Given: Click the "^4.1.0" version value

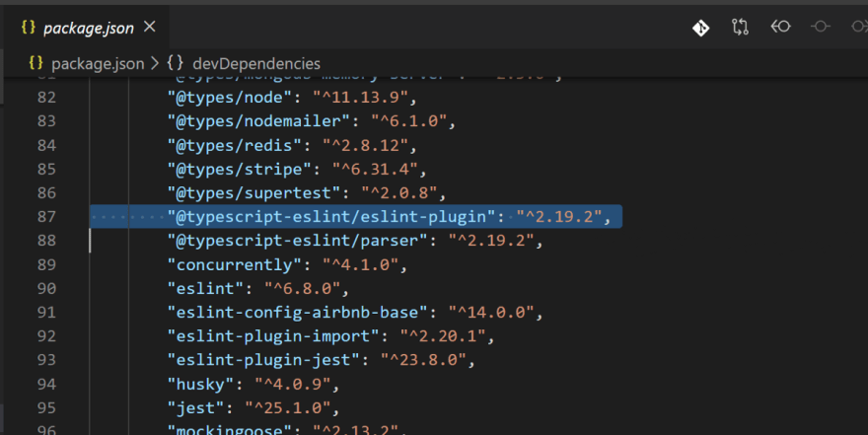Looking at the screenshot, I should coord(360,264).
